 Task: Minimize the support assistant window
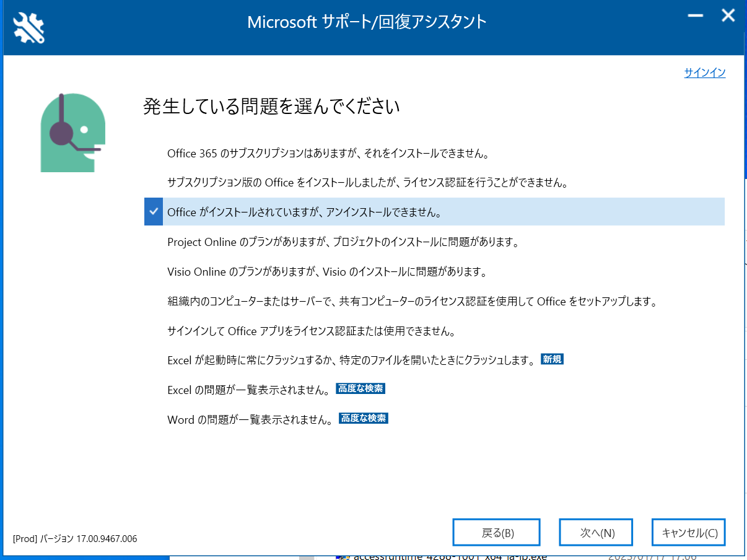(x=695, y=16)
